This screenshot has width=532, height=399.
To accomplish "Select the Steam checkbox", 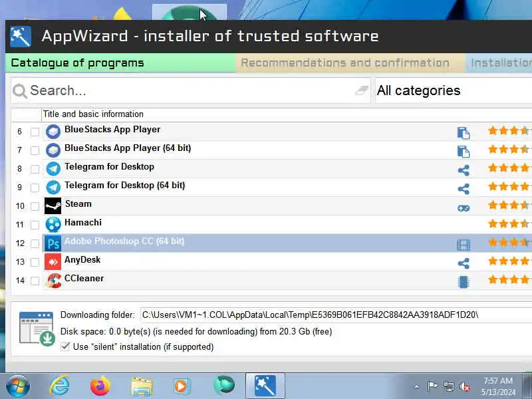I will coord(35,206).
